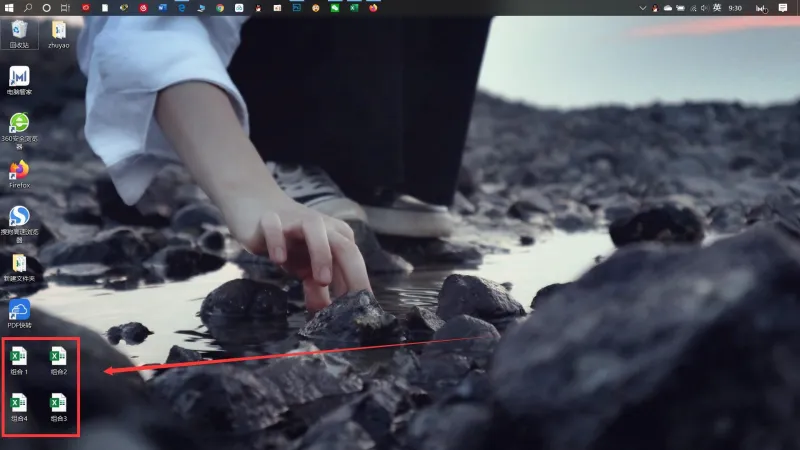Viewport: 800px width, 450px height.
Task: Switch to WeChat on the taskbar
Action: 335,8
